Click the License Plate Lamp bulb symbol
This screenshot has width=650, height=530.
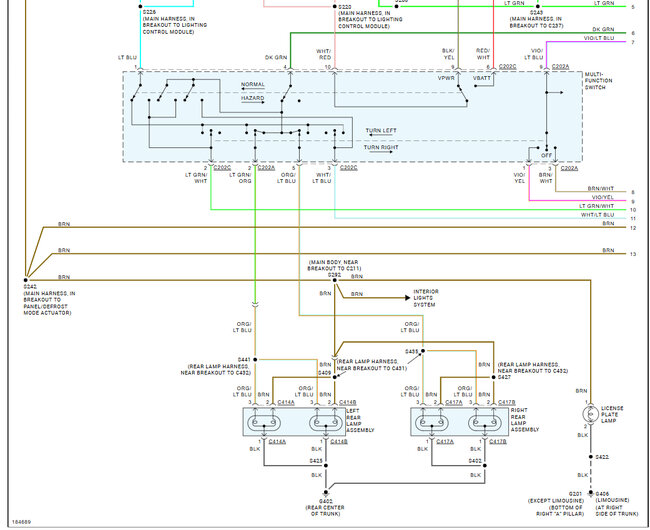point(590,414)
